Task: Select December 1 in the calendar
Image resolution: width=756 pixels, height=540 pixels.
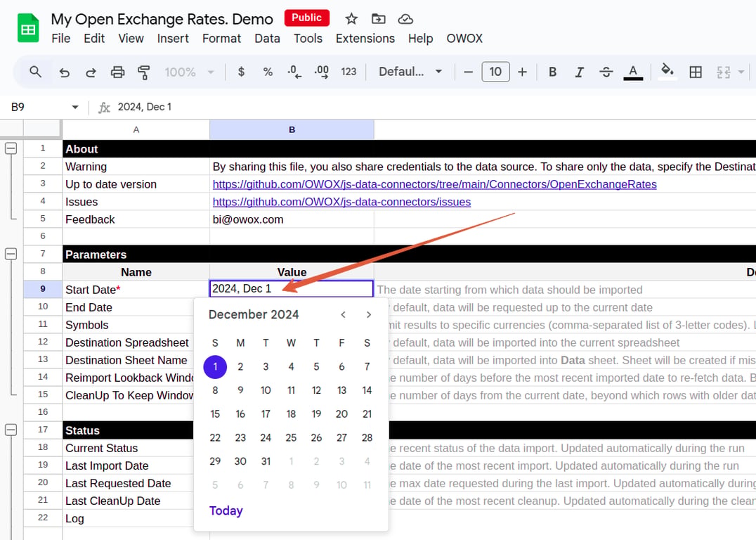Action: [x=215, y=367]
